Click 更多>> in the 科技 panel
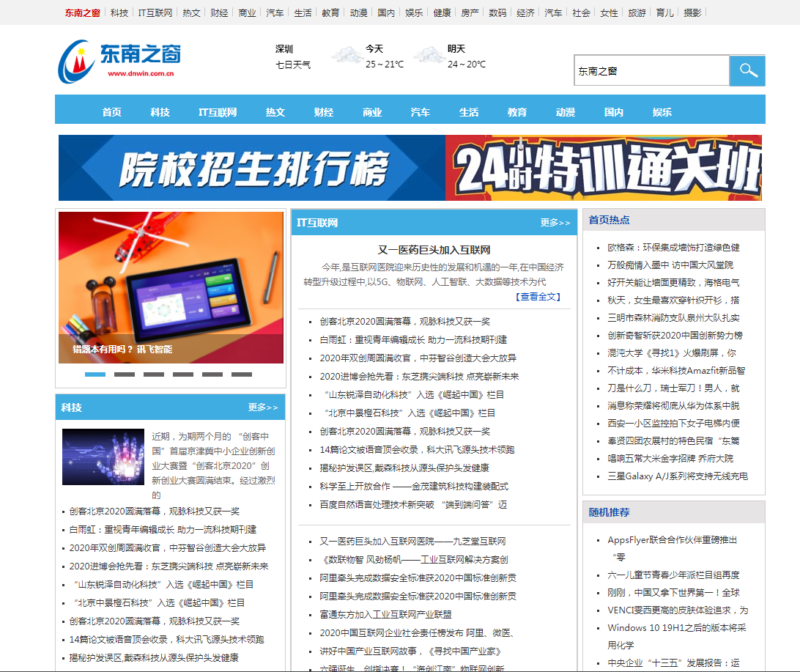The width and height of the screenshot is (800, 672). pyautogui.click(x=263, y=407)
